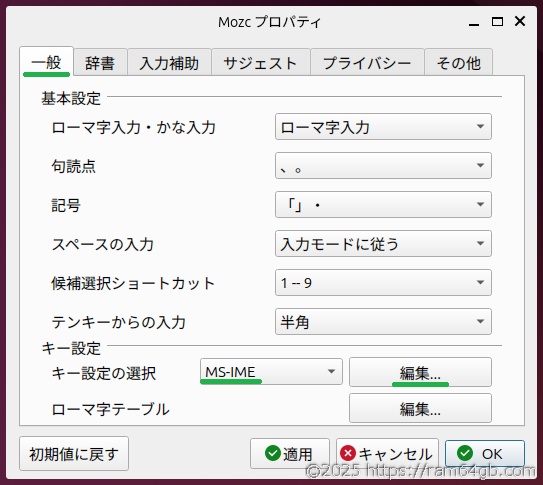543x485 pixels.
Task: Open the キー設定の選択 MS-IME dropdown
Action: pos(271,372)
